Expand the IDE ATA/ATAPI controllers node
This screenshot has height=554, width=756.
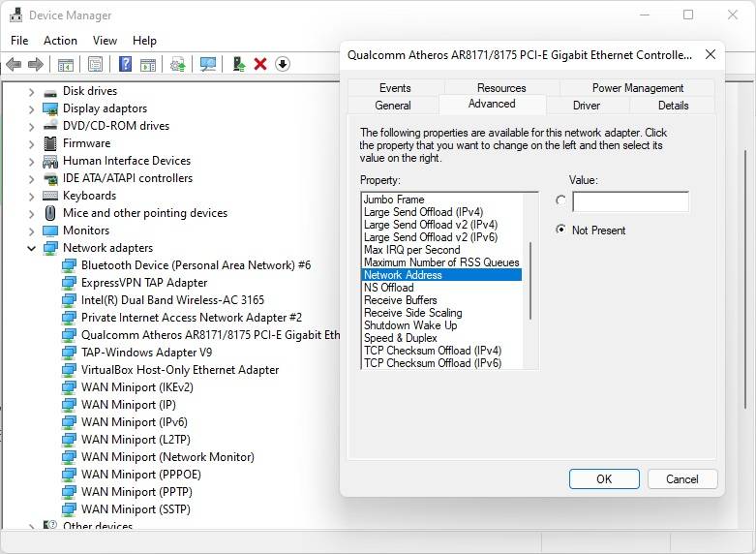[31, 178]
